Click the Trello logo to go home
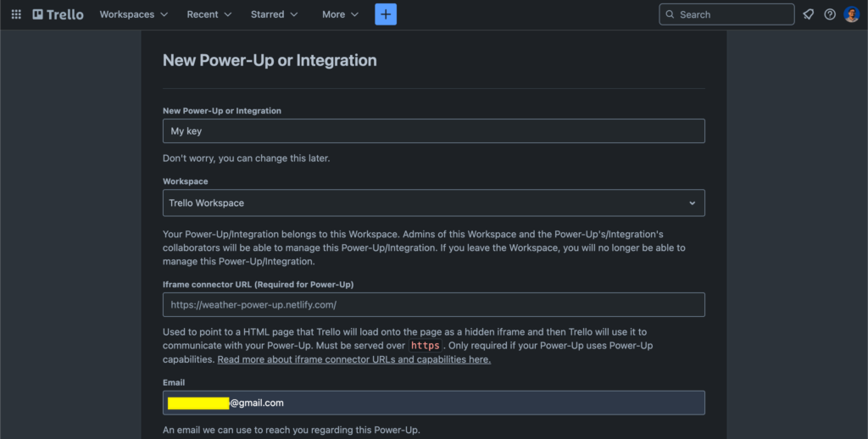The image size is (868, 439). point(58,14)
